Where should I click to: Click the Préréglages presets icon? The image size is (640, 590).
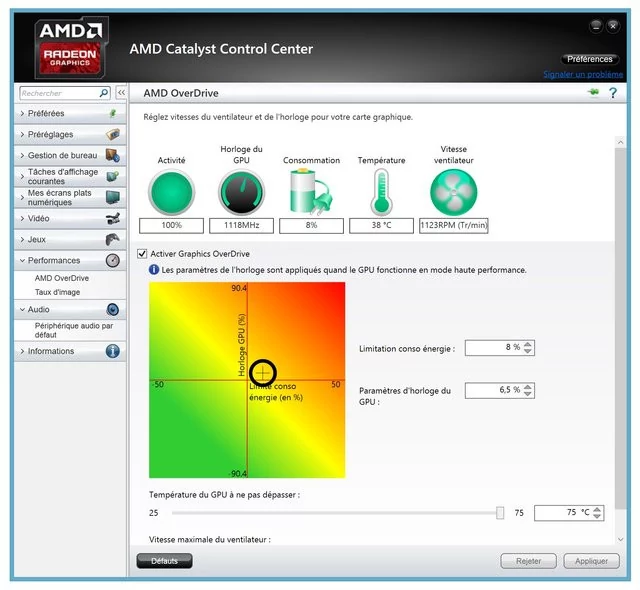tap(113, 134)
